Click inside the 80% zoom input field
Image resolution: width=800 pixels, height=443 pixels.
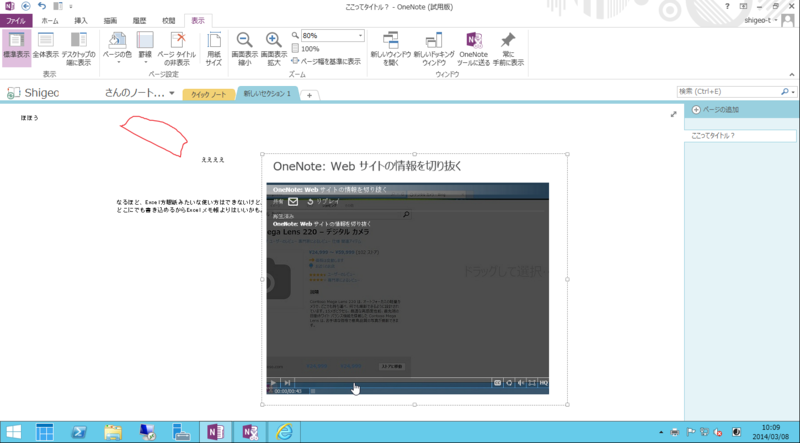coord(329,36)
